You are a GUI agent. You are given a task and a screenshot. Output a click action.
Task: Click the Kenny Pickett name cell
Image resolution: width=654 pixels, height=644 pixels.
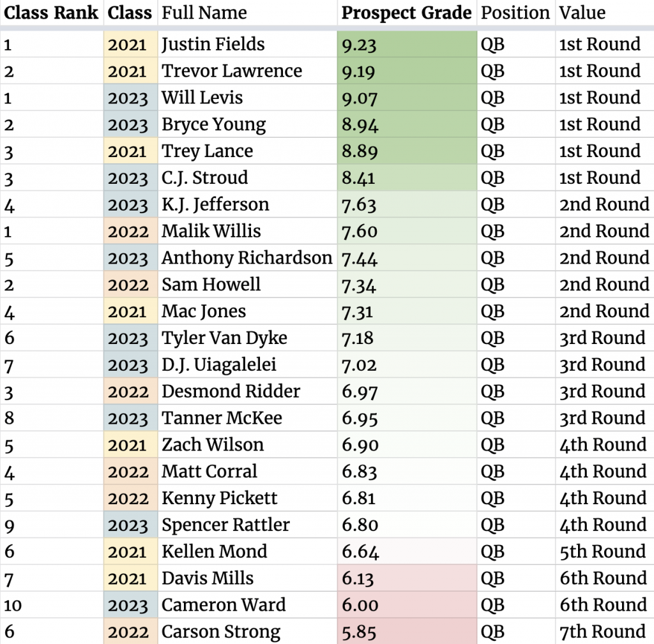click(x=220, y=498)
